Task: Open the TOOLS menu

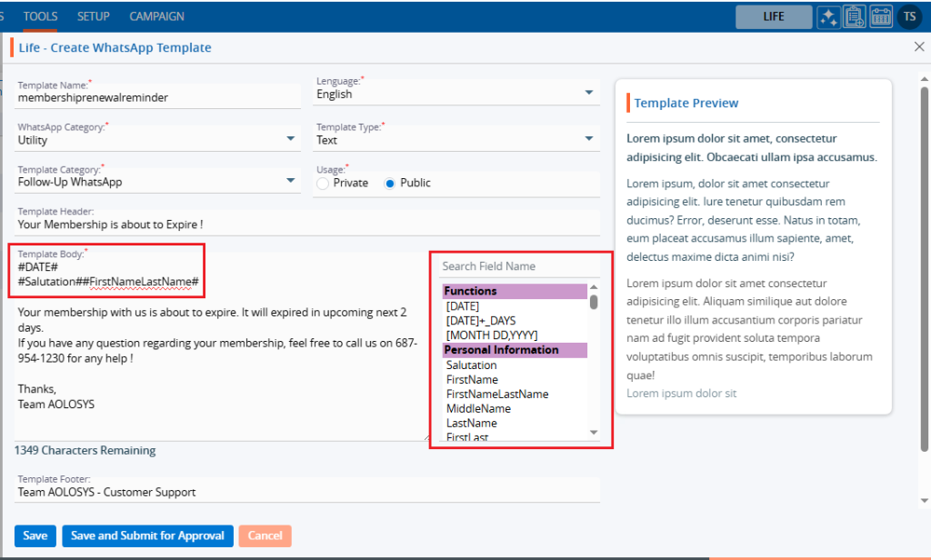Action: pyautogui.click(x=40, y=16)
